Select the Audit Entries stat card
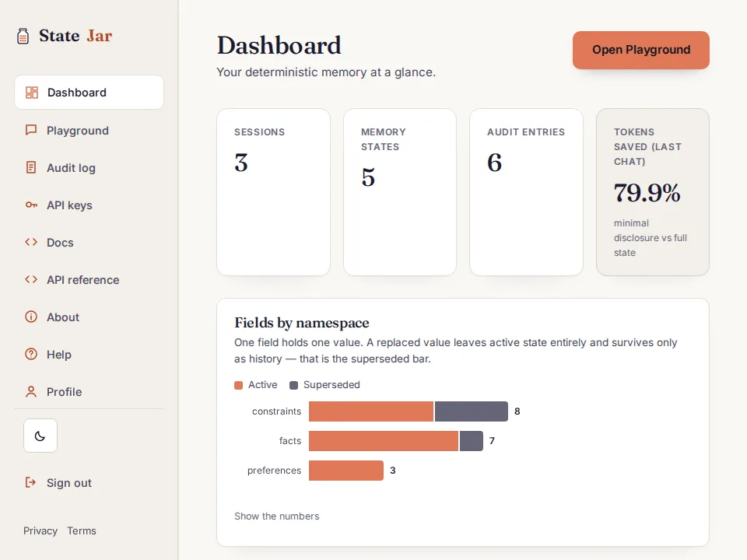 (x=527, y=192)
